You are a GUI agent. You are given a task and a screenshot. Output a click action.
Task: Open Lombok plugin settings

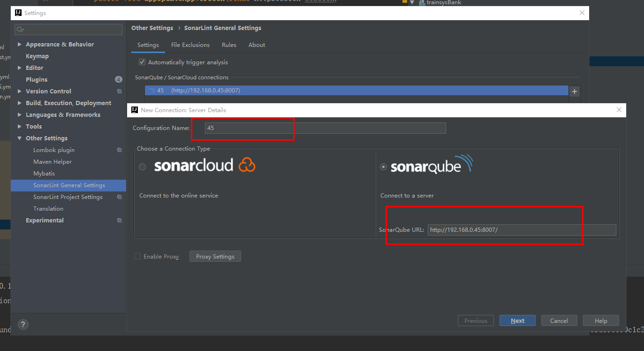point(54,150)
